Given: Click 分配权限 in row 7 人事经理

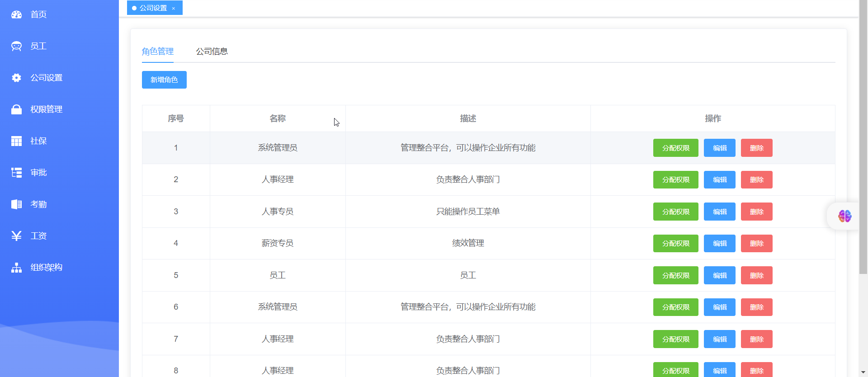Looking at the screenshot, I should pos(676,339).
